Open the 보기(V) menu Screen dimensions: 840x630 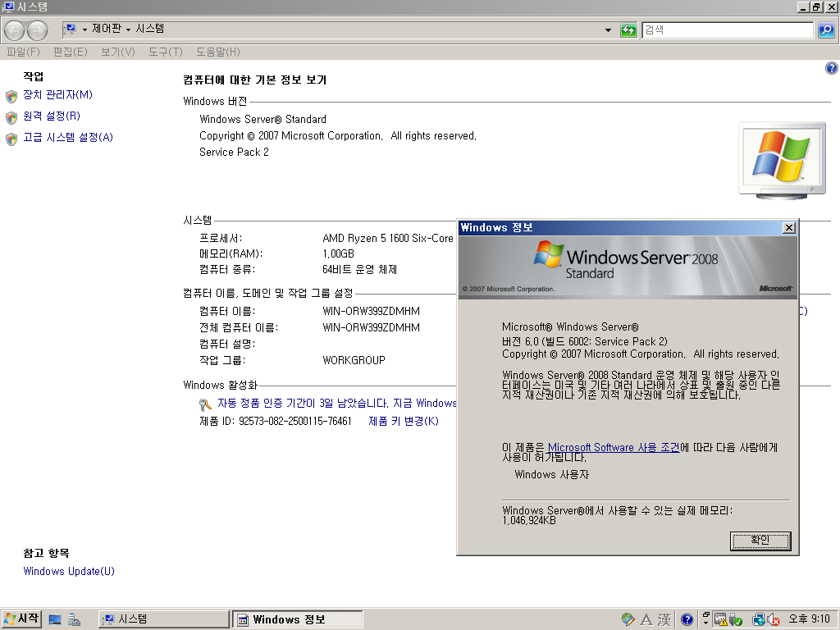point(118,52)
